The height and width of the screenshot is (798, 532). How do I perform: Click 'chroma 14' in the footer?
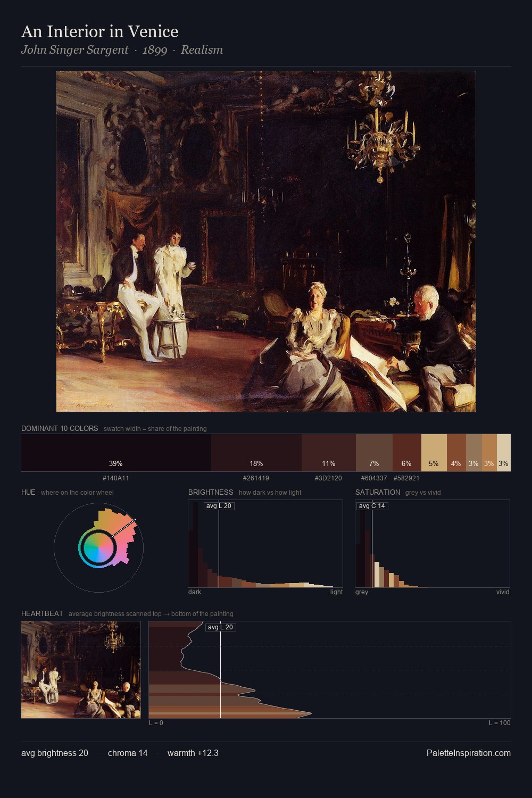pos(128,753)
